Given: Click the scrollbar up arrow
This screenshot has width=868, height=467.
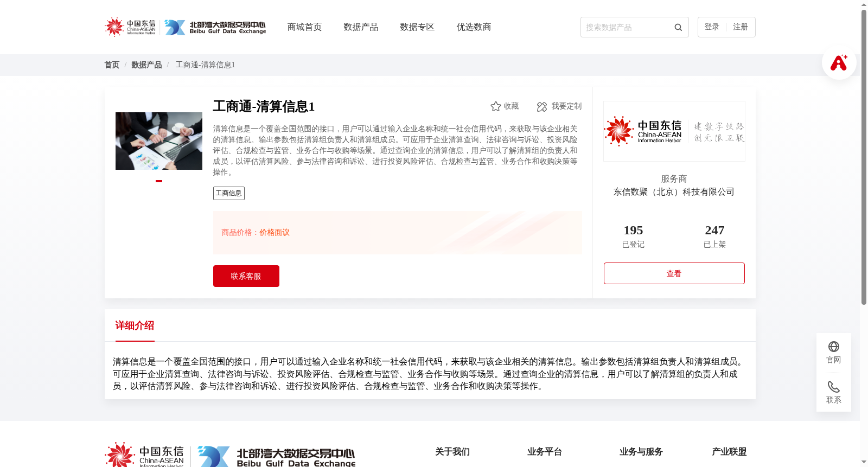Looking at the screenshot, I should coord(864,4).
